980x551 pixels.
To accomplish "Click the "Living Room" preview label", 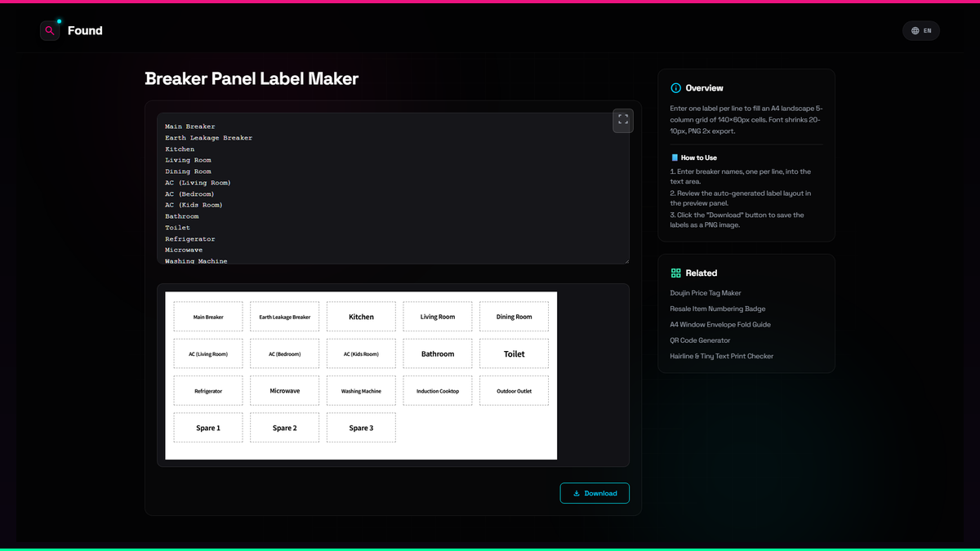I will [438, 317].
